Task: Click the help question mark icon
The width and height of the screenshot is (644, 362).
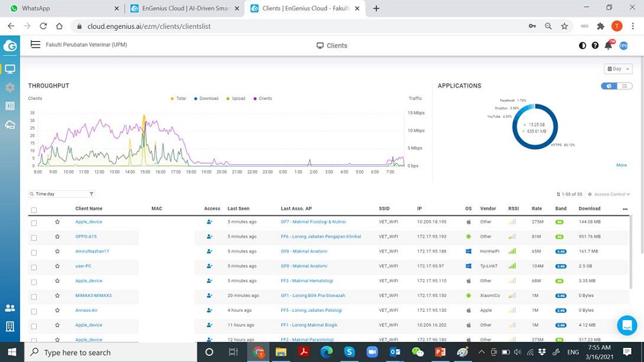Action: (x=595, y=46)
